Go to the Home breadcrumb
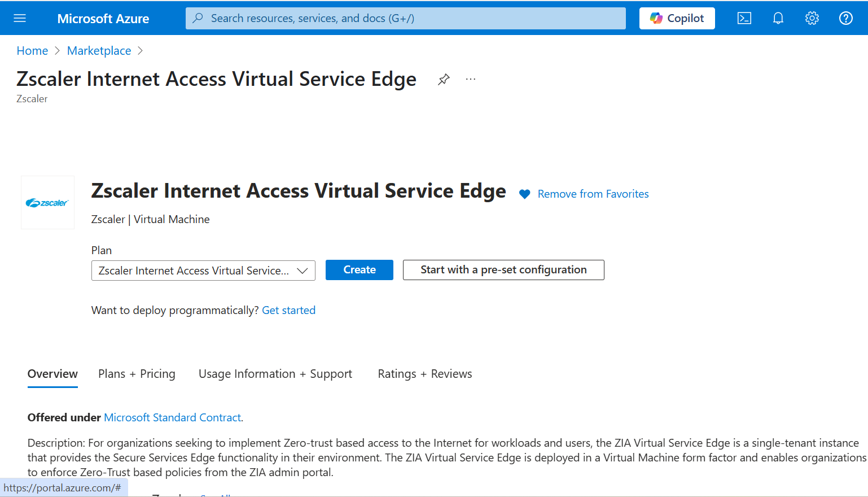Viewport: 868px width, 497px height. pyautogui.click(x=32, y=51)
